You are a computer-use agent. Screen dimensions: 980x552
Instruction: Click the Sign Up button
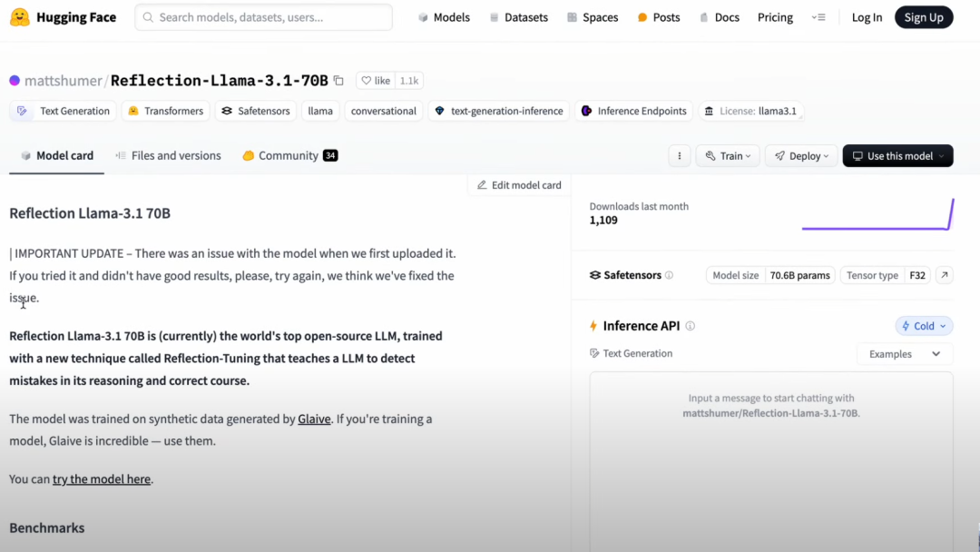tap(924, 17)
